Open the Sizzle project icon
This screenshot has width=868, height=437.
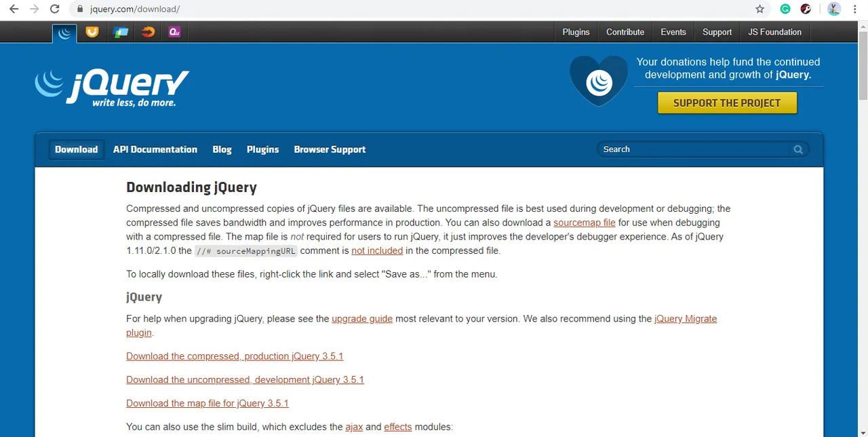[x=148, y=32]
